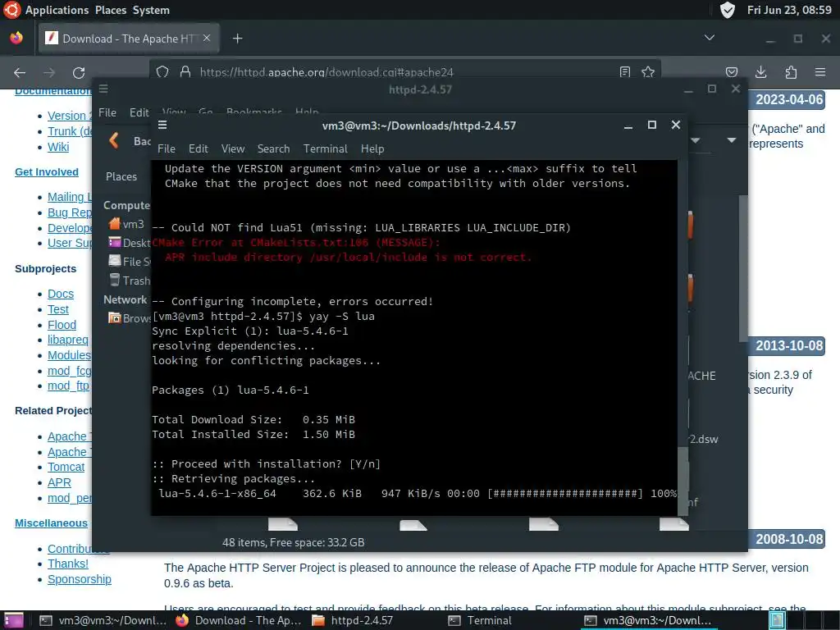The height and width of the screenshot is (630, 840).
Task: Open the file manager File menu
Action: 107,112
